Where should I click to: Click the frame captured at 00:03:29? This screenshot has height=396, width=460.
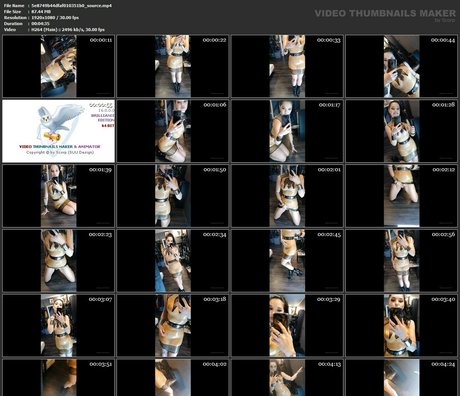pos(287,325)
